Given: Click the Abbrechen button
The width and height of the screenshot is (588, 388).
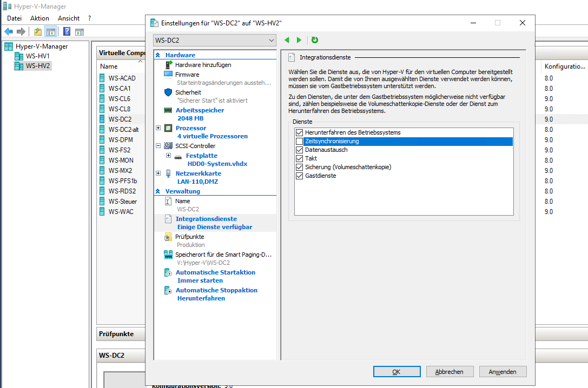Looking at the screenshot, I should 450,372.
